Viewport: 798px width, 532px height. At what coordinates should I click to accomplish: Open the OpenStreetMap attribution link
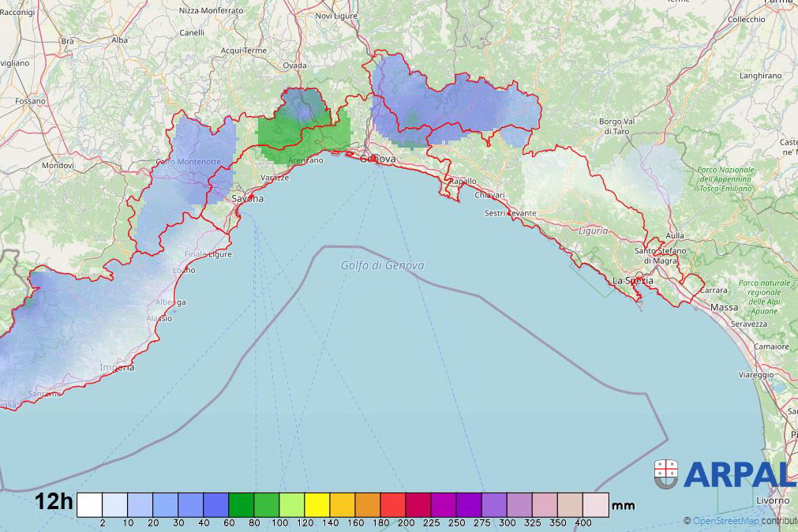click(x=726, y=521)
